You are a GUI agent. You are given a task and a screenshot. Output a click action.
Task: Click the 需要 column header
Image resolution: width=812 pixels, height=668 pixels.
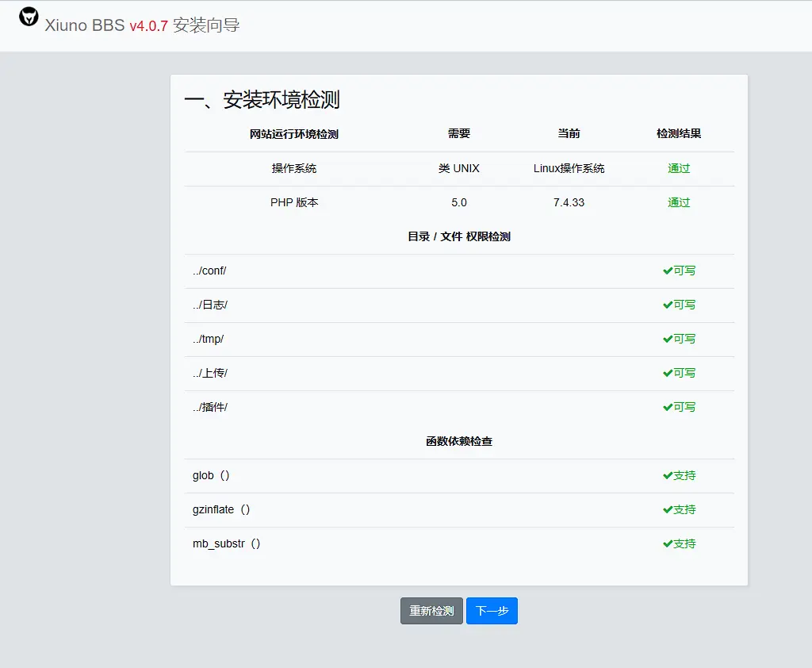pos(459,134)
